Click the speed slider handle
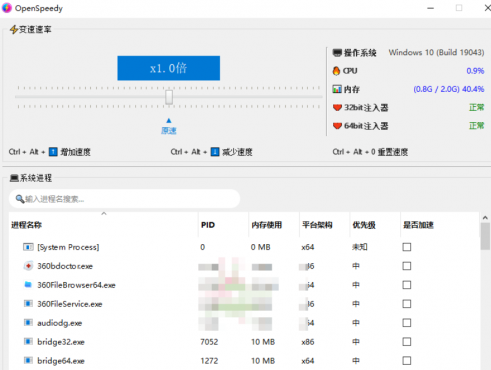The width and height of the screenshot is (491, 370). point(169,97)
